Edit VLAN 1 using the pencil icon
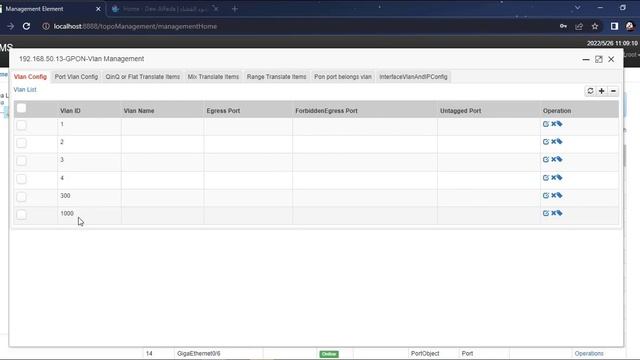This screenshot has height=360, width=640. coord(546,124)
